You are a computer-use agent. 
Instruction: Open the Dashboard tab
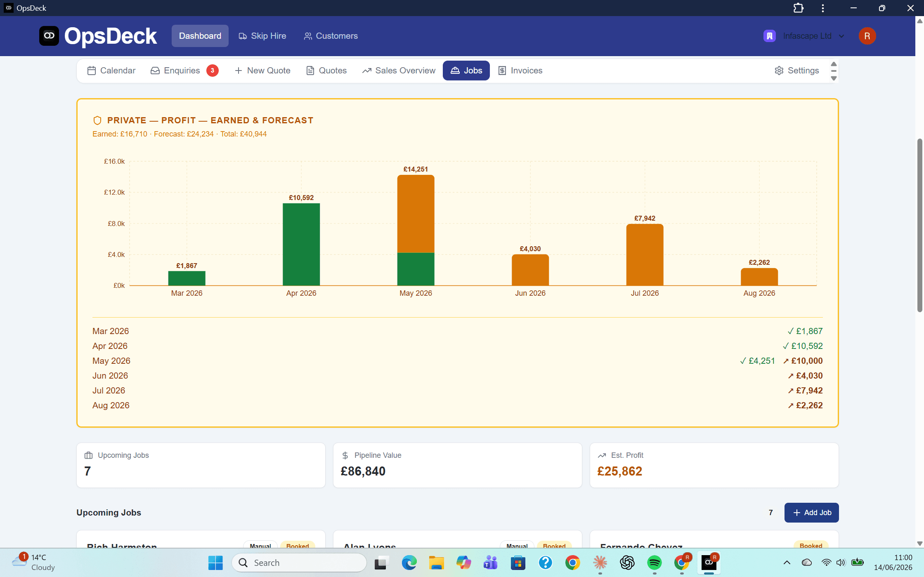200,36
